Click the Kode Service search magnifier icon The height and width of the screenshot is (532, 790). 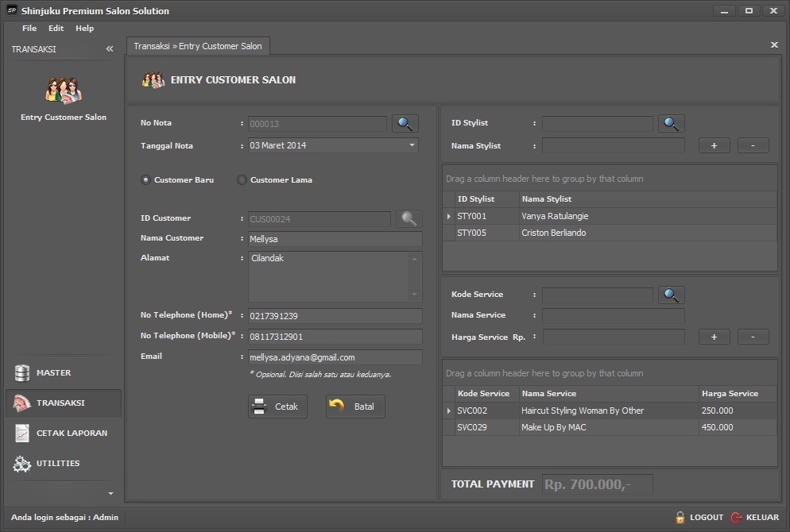(x=671, y=295)
